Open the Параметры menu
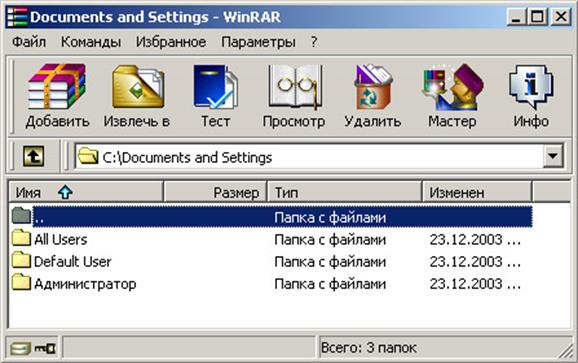The width and height of the screenshot is (578, 363). coord(258,42)
